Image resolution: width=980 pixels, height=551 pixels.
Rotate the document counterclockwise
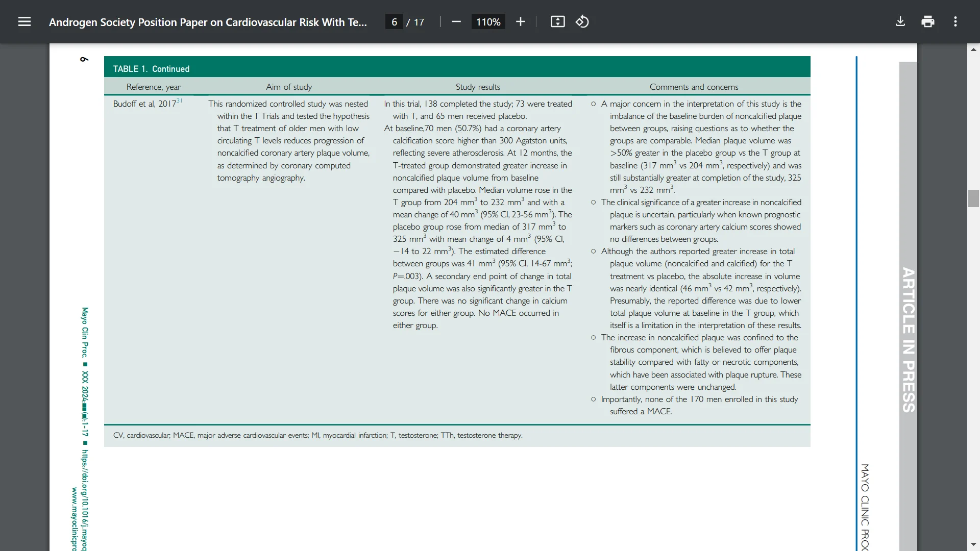tap(582, 21)
